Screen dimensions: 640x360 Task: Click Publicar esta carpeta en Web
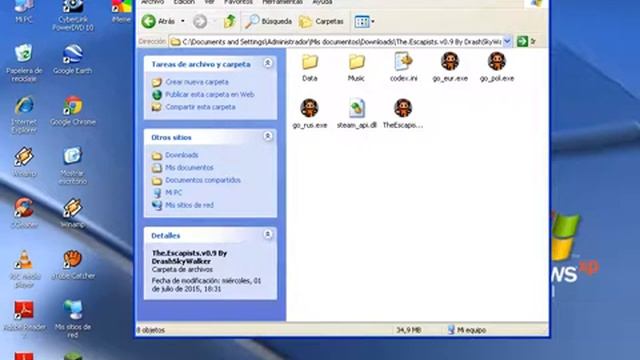click(209, 95)
